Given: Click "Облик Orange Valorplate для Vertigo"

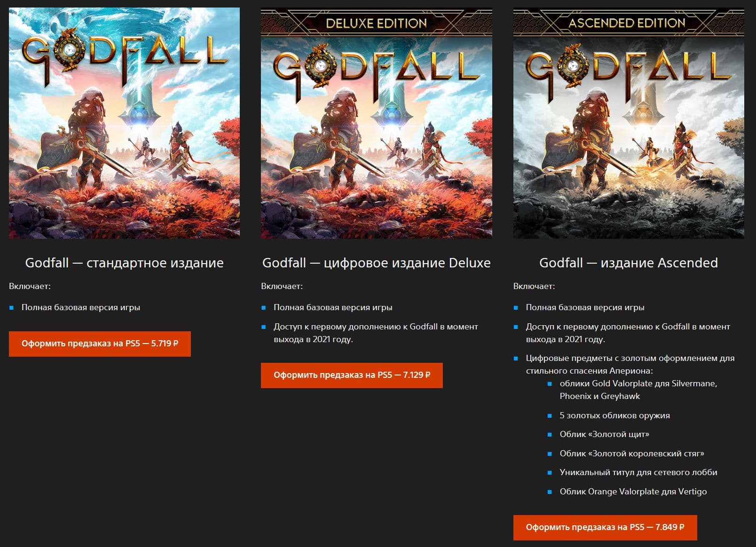Looking at the screenshot, I should point(633,492).
